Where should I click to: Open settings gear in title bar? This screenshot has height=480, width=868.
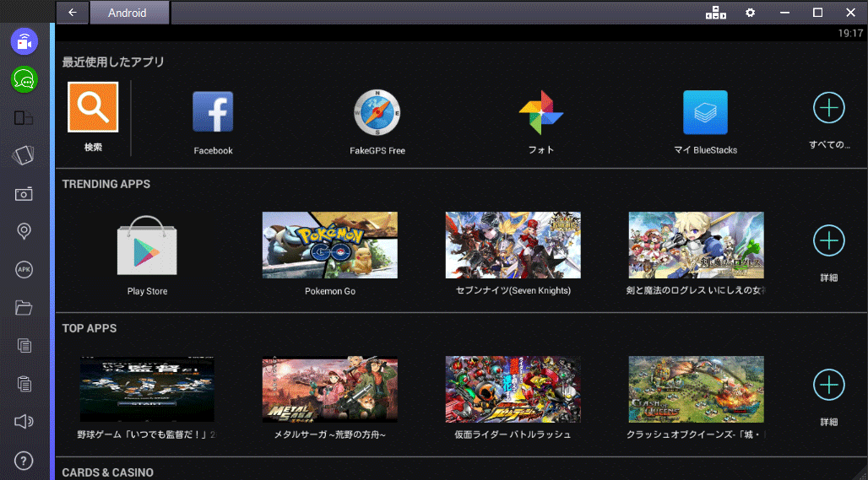750,12
